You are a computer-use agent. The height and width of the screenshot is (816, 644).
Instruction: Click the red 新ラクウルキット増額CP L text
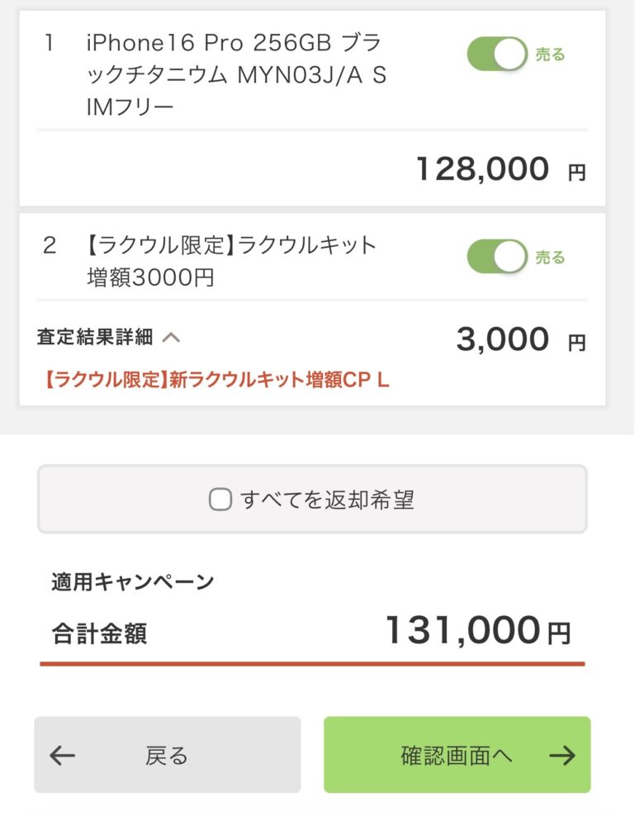point(216,381)
